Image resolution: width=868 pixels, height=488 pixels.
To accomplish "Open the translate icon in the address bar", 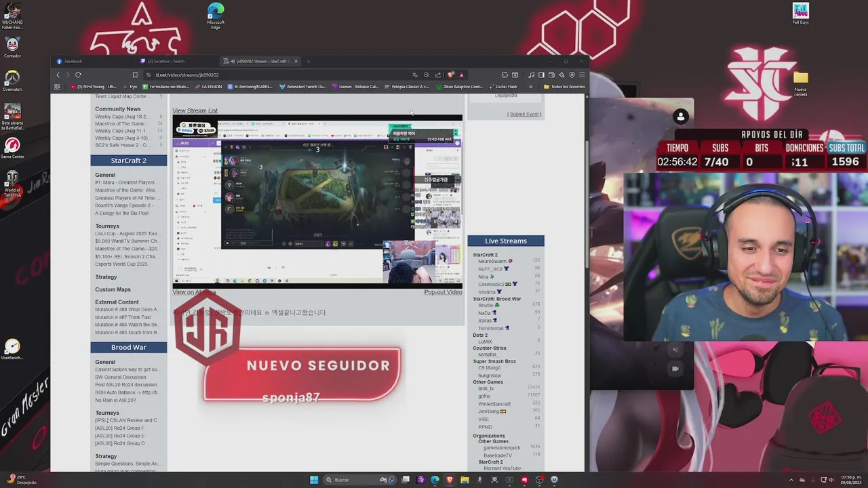I will [415, 75].
